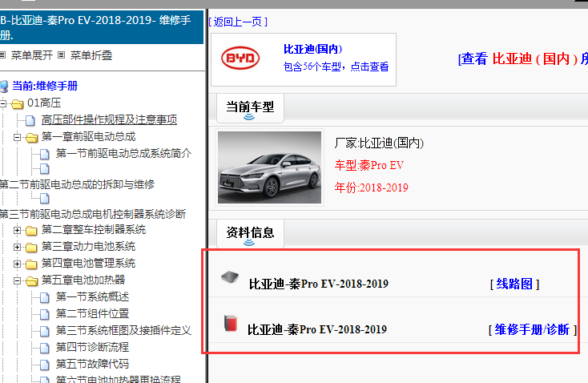Select 第三节系统框图及接插件定义 in the tree

click(x=123, y=330)
